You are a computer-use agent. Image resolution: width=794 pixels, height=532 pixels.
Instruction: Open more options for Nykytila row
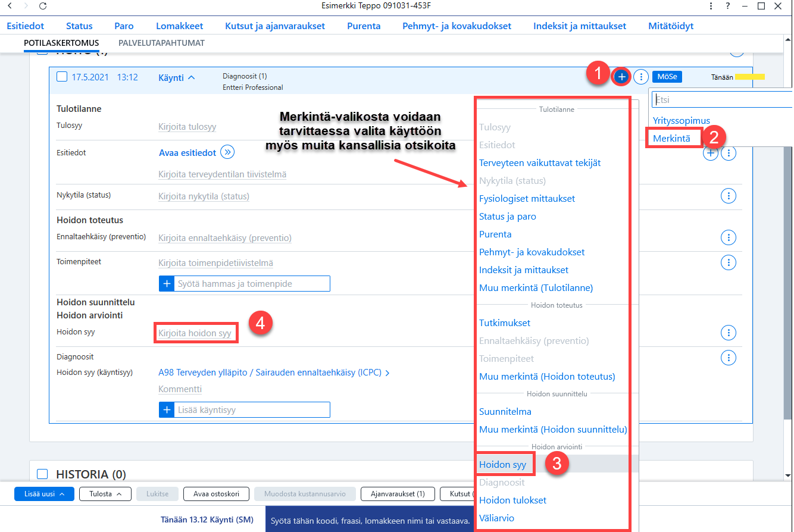coord(729,196)
